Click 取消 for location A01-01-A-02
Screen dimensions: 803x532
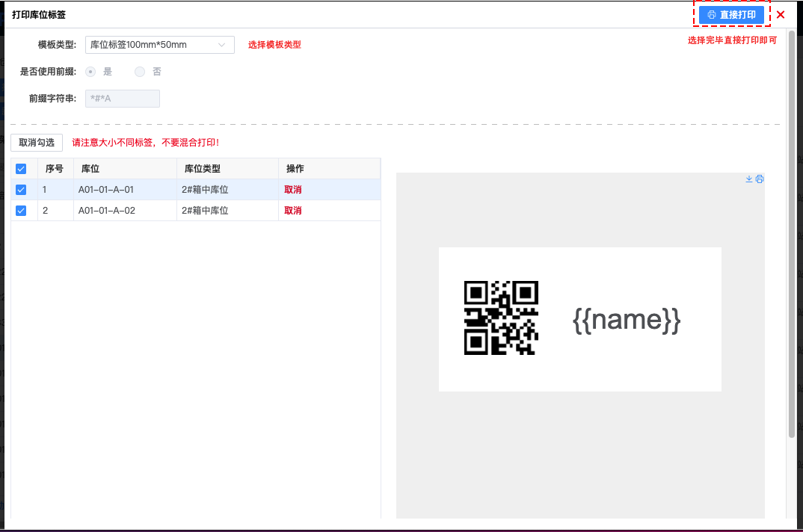tap(293, 211)
